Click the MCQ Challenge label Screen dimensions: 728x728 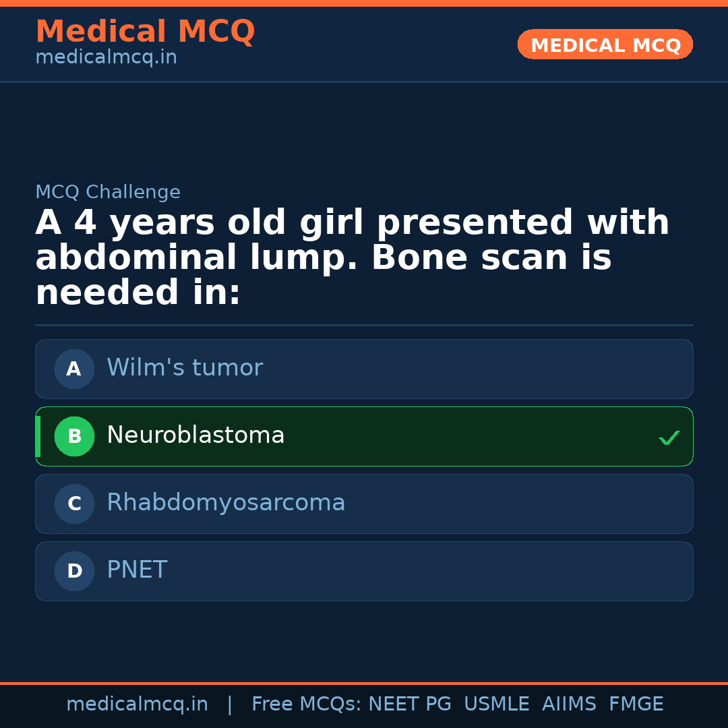pyautogui.click(x=108, y=192)
